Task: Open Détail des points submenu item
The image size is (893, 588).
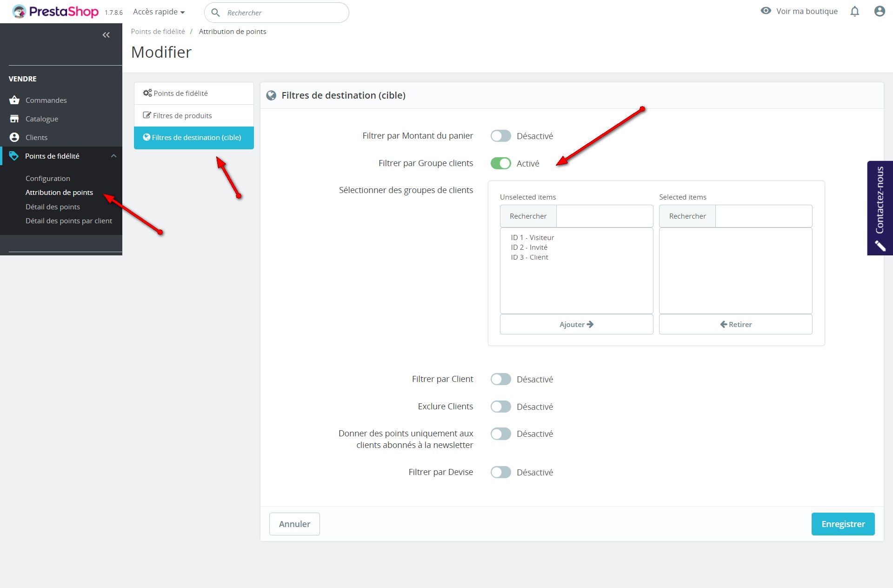Action: tap(53, 207)
